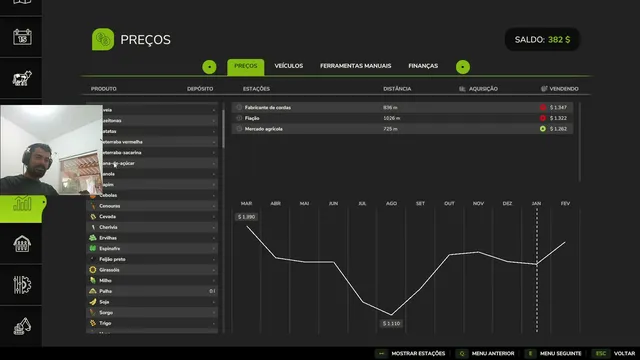Click the arrow on the Girassóis row
Viewport: 640px width, 360px height.
pos(213,270)
